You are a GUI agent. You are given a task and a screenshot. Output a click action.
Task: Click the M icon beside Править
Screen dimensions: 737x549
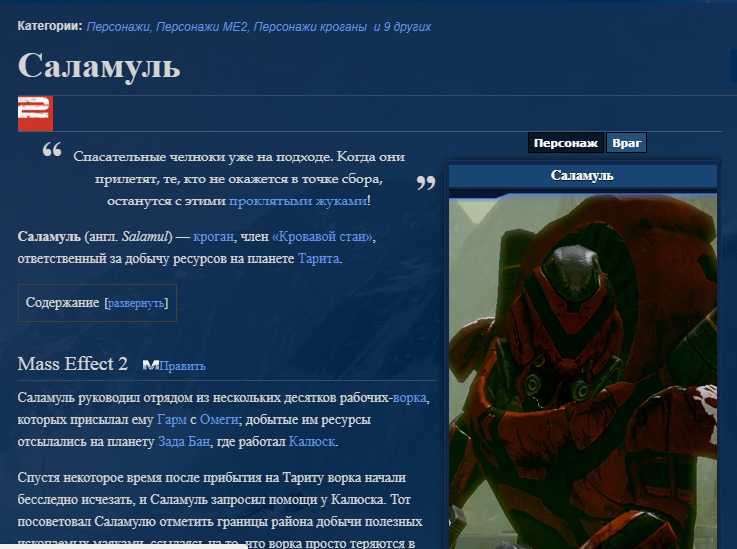coord(151,366)
